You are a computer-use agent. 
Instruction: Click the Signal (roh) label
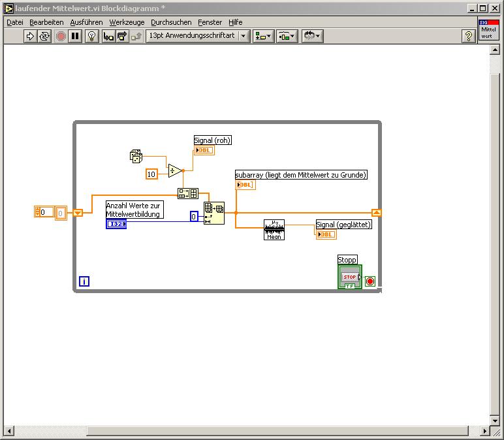212,140
